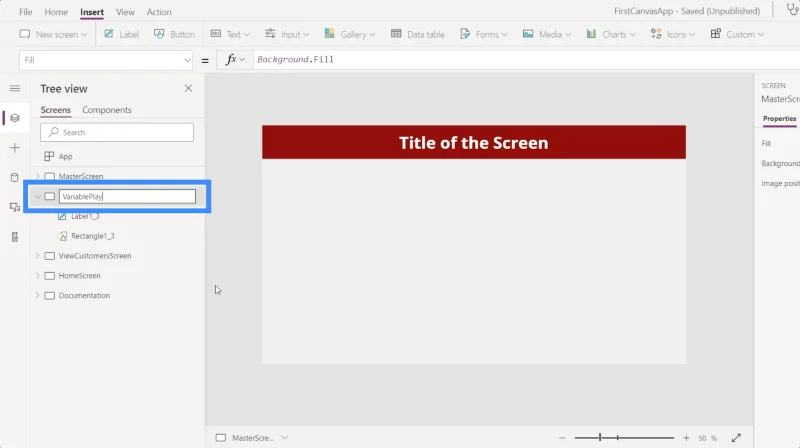This screenshot has height=448, width=800.
Task: Select Label1_3 in the tree
Action: click(x=85, y=216)
